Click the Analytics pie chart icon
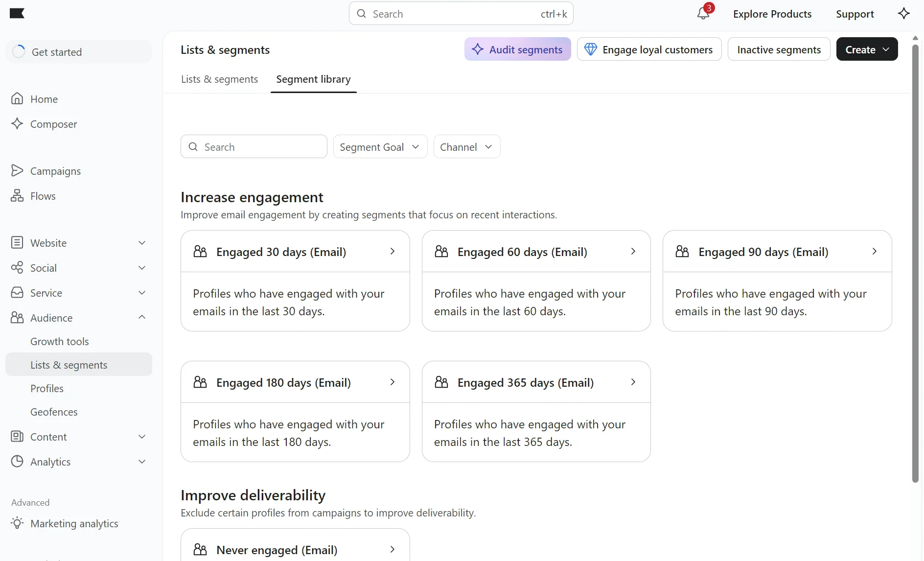The width and height of the screenshot is (924, 561). click(17, 462)
